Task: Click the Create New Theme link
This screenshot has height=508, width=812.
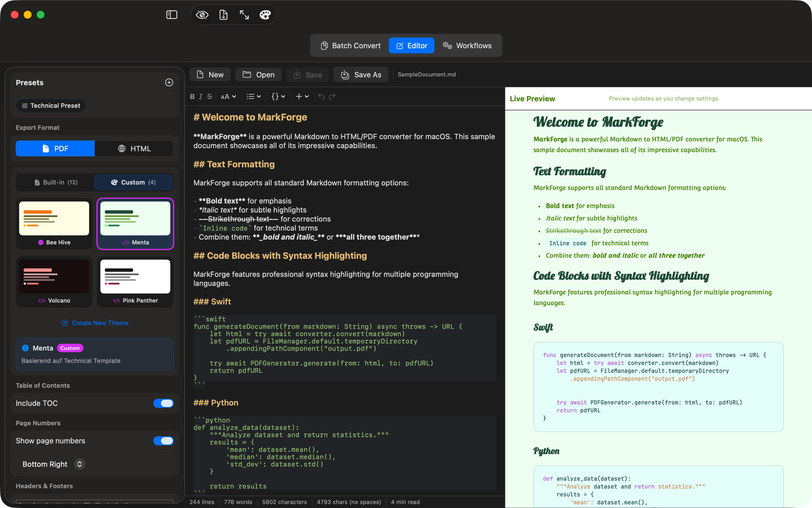Action: point(95,323)
